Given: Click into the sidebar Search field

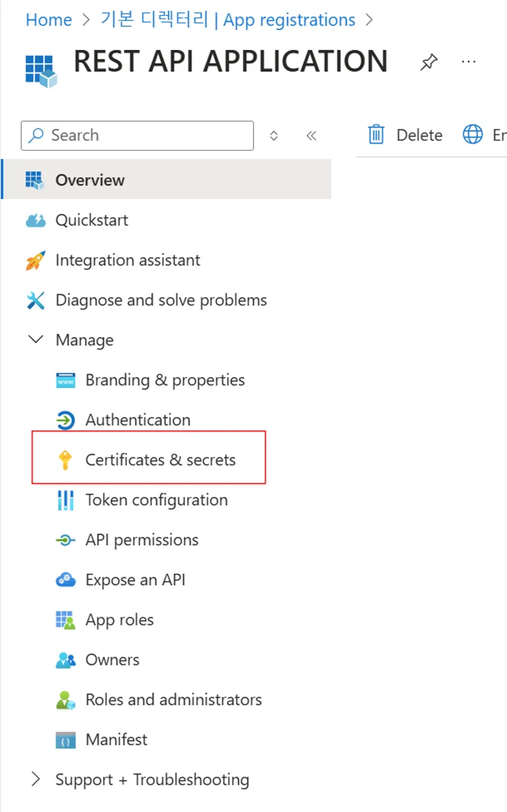Looking at the screenshot, I should pyautogui.click(x=144, y=135).
